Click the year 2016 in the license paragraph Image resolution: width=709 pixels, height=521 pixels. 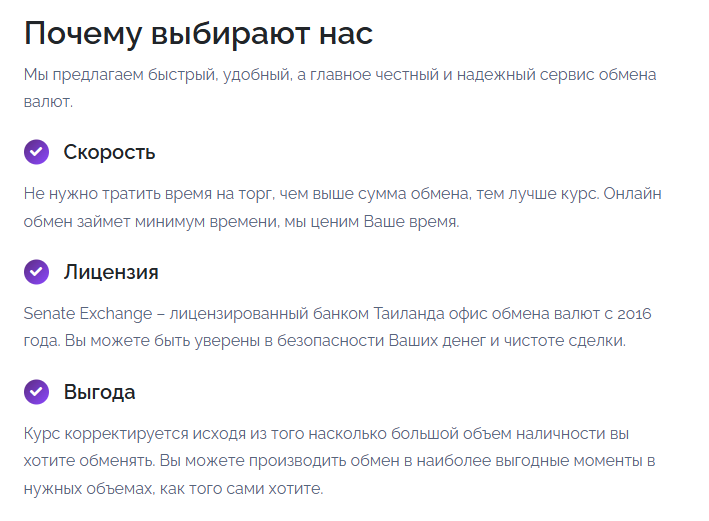(x=634, y=313)
